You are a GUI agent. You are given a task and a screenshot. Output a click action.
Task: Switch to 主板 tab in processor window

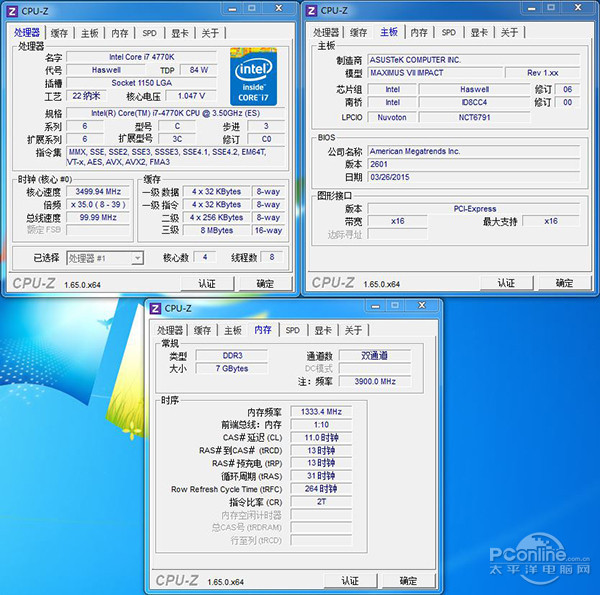coord(90,33)
